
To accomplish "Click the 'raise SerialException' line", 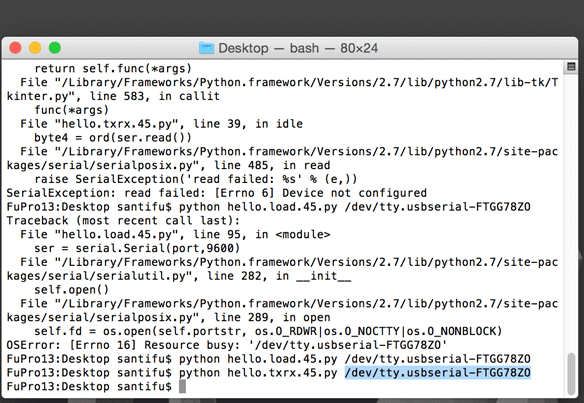I will 196,179.
